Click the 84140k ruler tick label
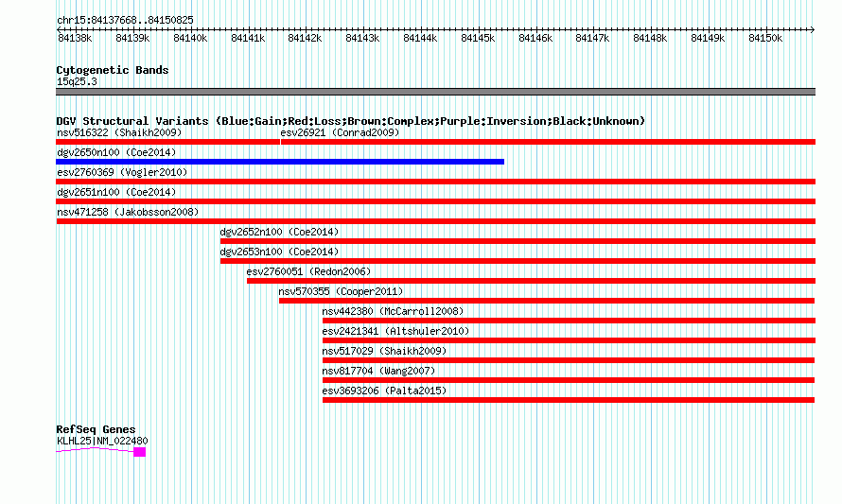Screen dimensions: 842x504 190,38
